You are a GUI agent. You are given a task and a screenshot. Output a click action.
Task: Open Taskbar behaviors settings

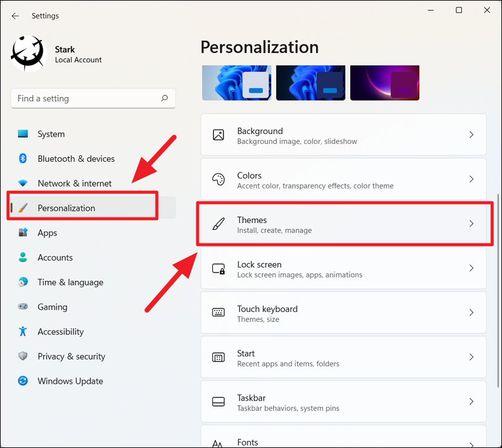point(343,402)
